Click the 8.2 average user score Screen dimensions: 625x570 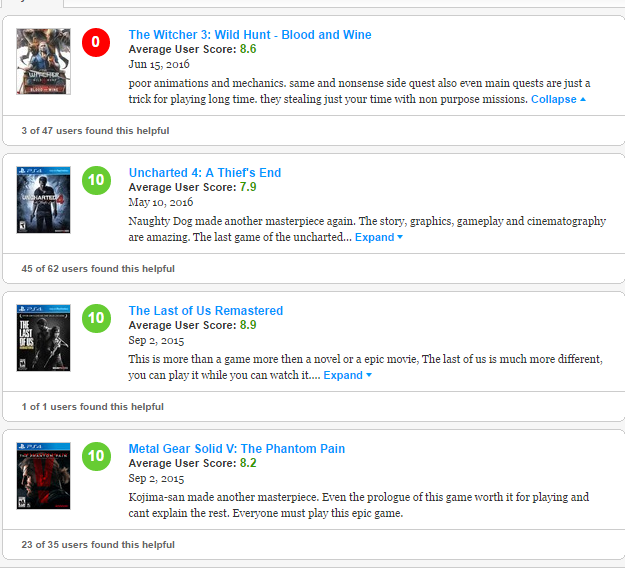pyautogui.click(x=248, y=463)
